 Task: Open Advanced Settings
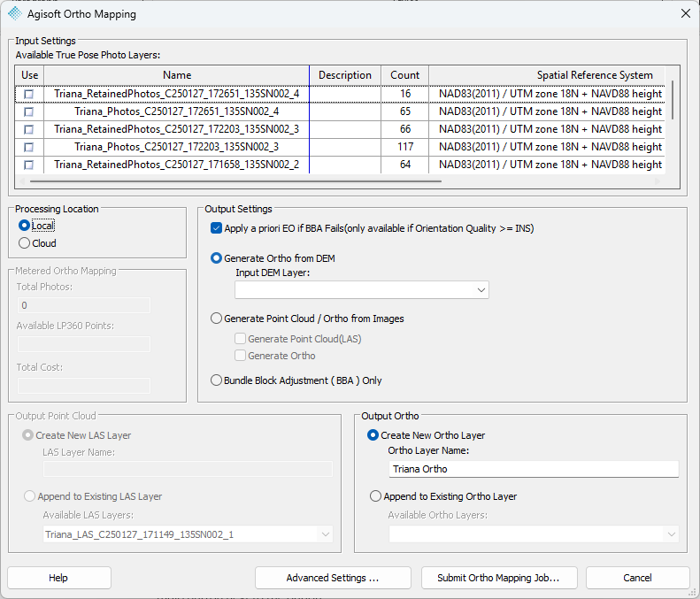[333, 578]
